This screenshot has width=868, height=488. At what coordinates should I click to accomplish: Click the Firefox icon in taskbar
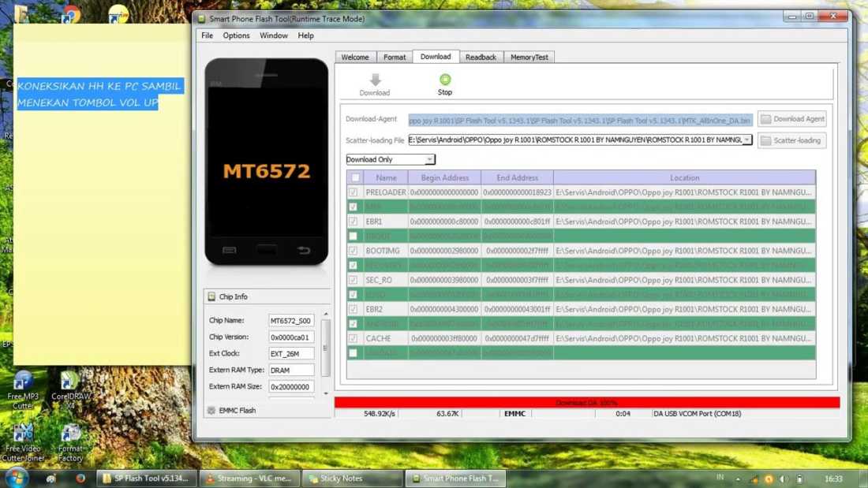point(80,479)
